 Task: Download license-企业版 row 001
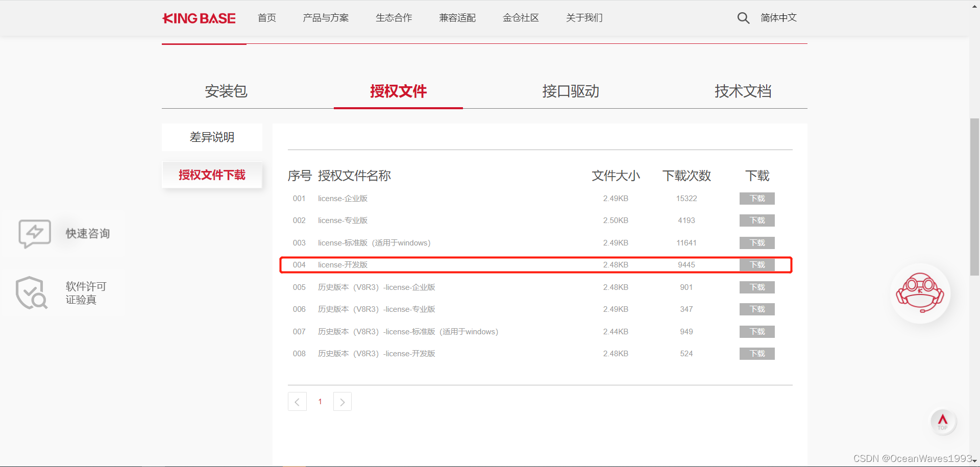(x=757, y=199)
